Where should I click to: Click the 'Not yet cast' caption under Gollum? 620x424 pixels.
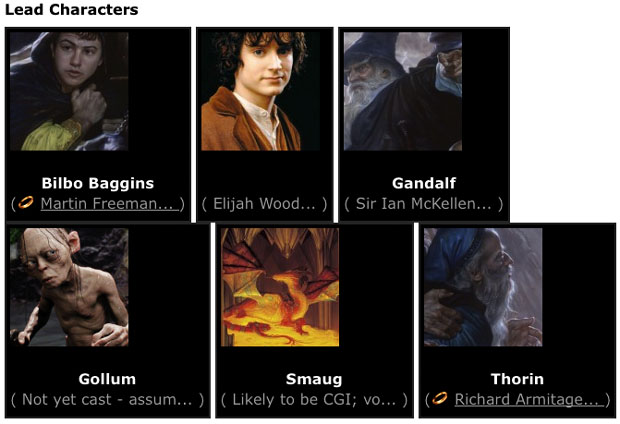(107, 399)
